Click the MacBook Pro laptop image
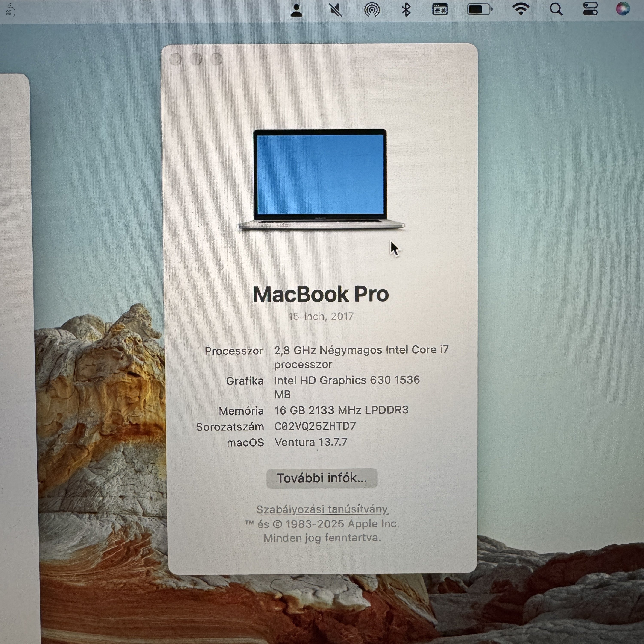This screenshot has width=644, height=644. coord(321,179)
